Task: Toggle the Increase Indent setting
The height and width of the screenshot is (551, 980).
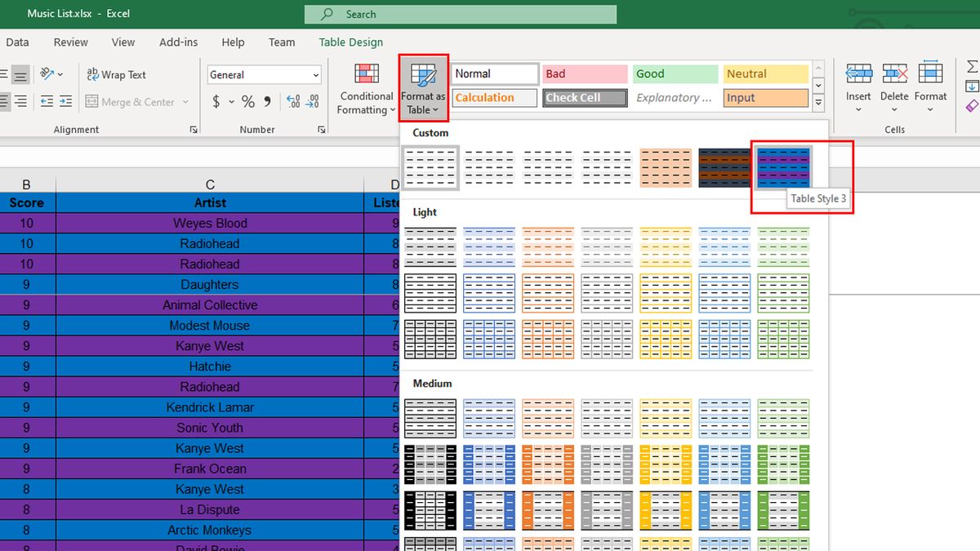Action: click(x=65, y=101)
